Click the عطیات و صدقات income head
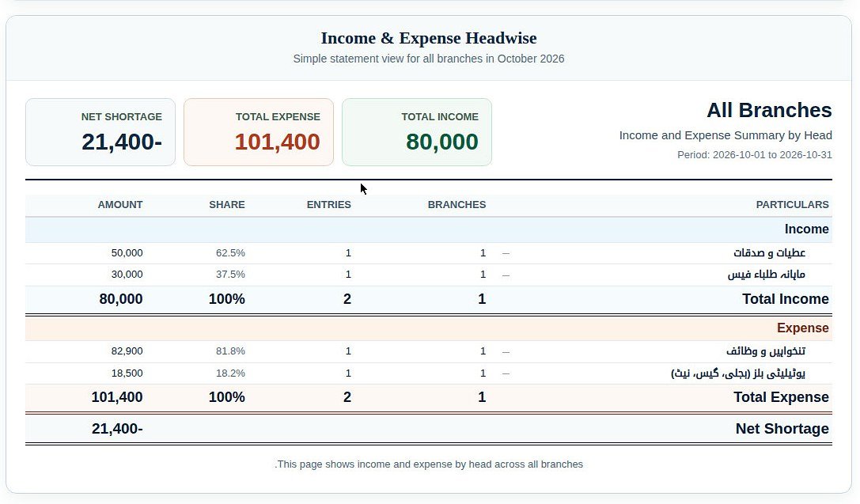 [769, 253]
